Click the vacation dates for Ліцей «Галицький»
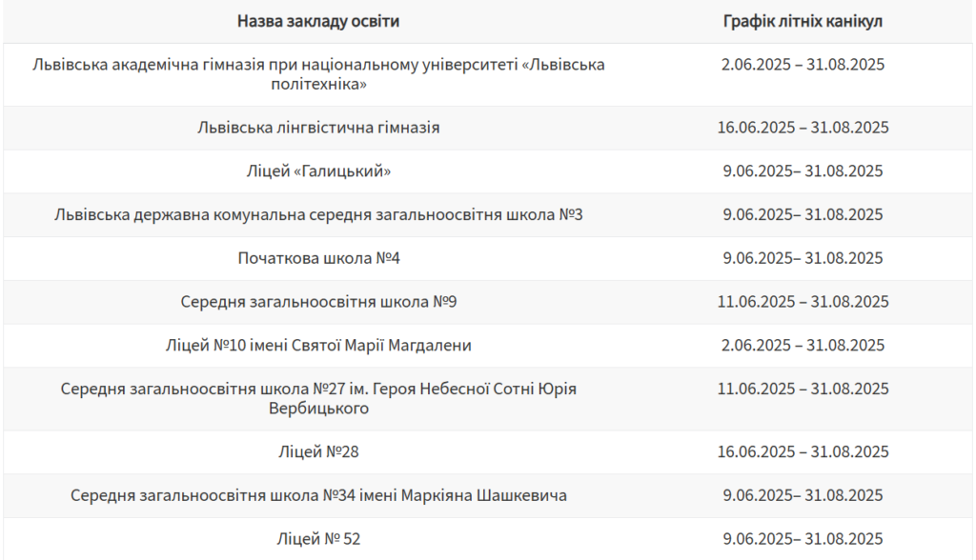The height and width of the screenshot is (560, 976). point(803,171)
